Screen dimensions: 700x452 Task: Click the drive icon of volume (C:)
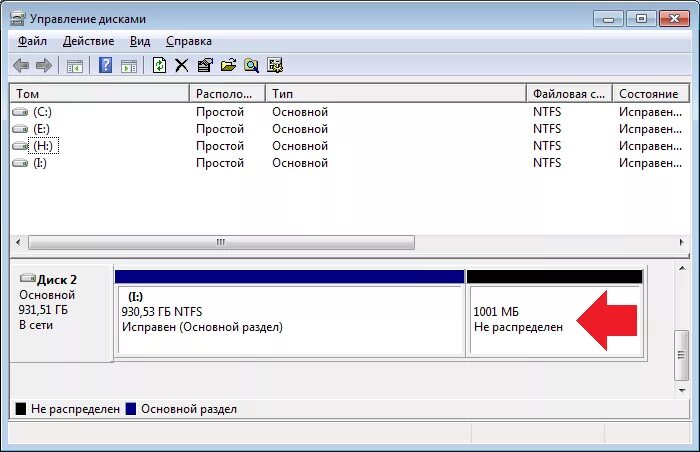point(20,112)
